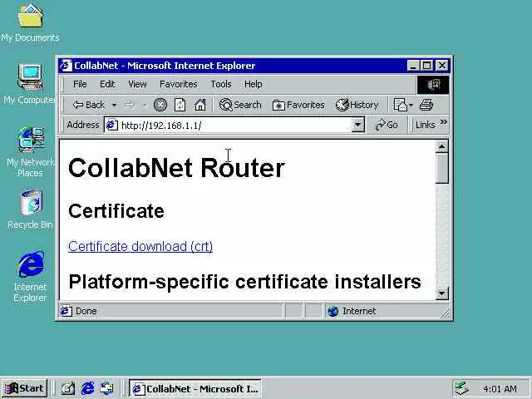This screenshot has height=399, width=532.
Task: Click the Show Desktop quick launch icon
Action: 68,388
